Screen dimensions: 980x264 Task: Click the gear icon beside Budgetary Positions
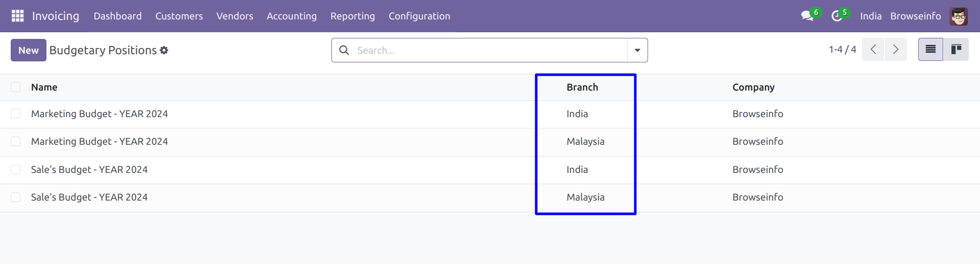(x=164, y=50)
